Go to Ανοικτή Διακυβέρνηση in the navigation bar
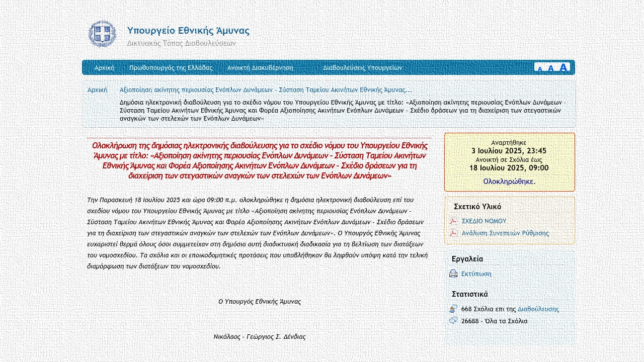 (x=260, y=67)
